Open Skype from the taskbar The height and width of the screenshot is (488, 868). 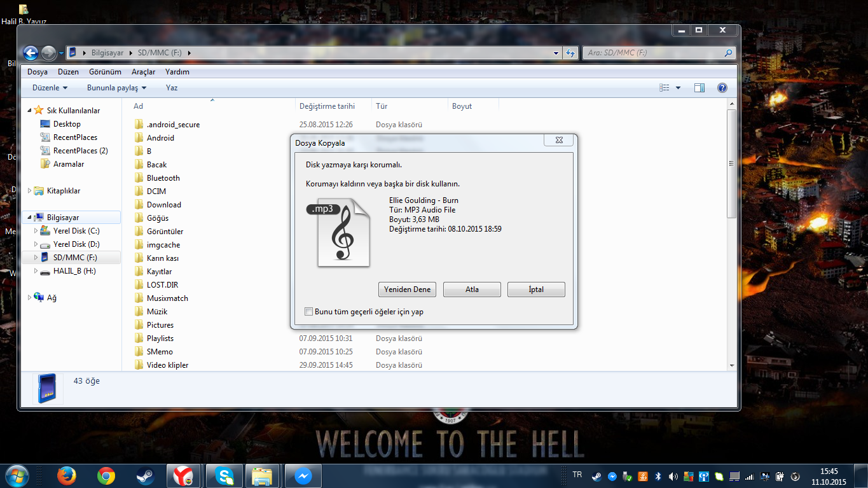(x=224, y=476)
